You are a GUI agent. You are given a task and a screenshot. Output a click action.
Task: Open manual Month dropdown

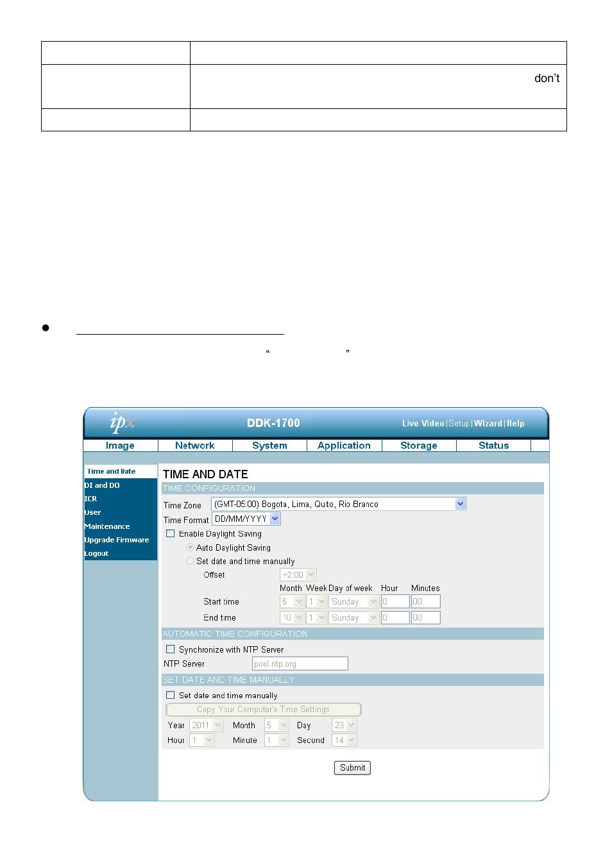276,725
